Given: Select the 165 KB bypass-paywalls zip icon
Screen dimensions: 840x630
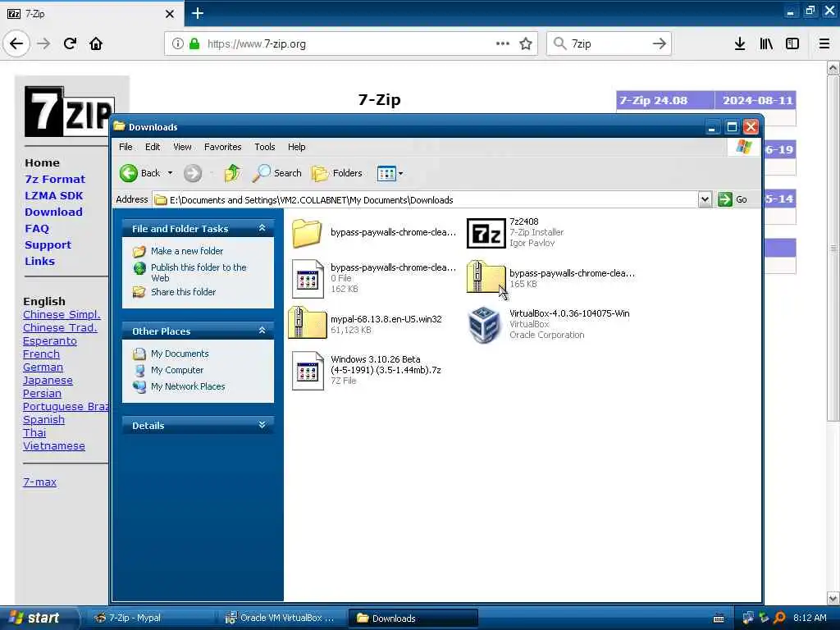Looking at the screenshot, I should pos(486,277).
